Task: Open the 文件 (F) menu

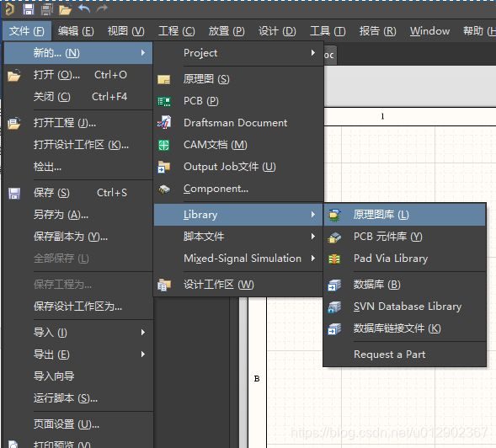Action: pos(27,31)
